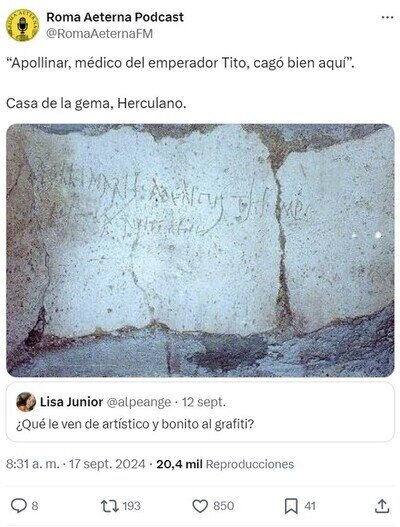Open the reply comment icon

[19, 505]
